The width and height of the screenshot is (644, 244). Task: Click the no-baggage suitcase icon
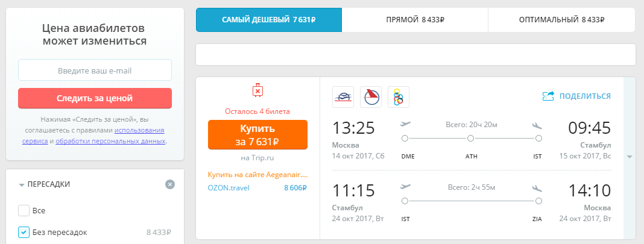(x=257, y=90)
